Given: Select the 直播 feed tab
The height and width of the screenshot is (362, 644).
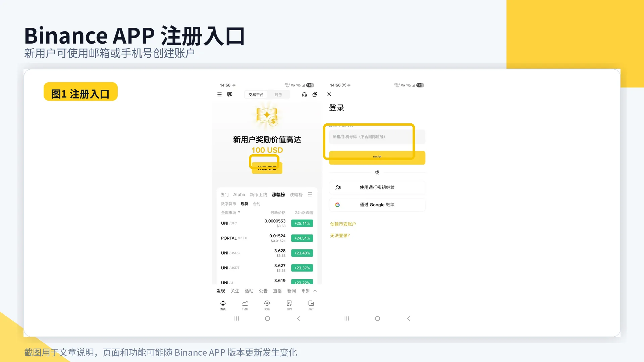Looking at the screenshot, I should (x=277, y=291).
